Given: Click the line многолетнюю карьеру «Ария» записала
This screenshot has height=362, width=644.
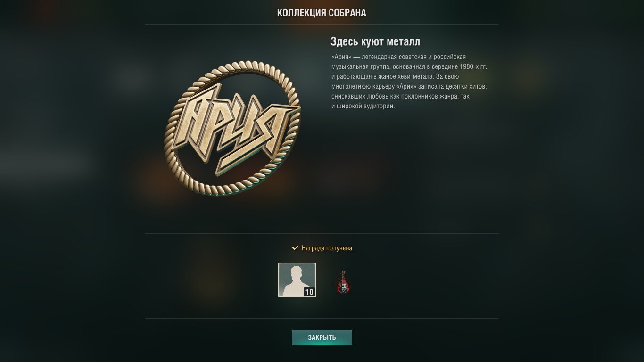Looking at the screenshot, I should point(409,86).
